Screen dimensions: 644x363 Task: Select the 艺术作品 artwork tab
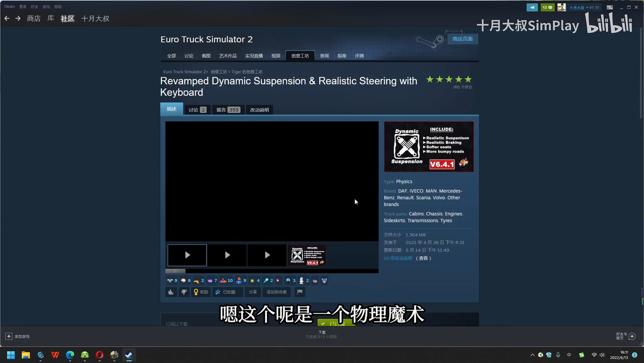228,56
